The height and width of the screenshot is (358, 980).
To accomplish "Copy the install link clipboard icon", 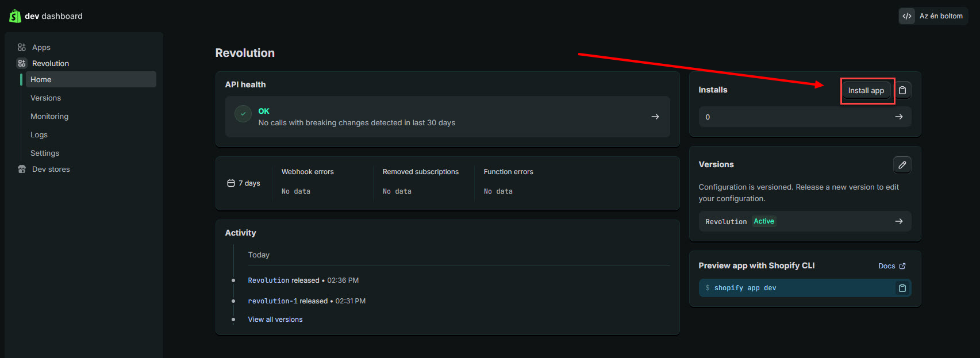I will tap(902, 90).
